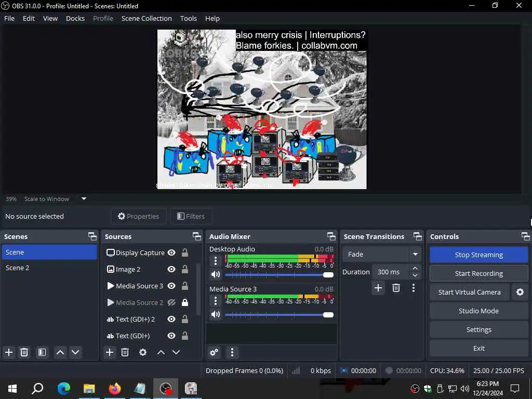Undock the Controls panel
532x399 pixels.
pos(525,236)
